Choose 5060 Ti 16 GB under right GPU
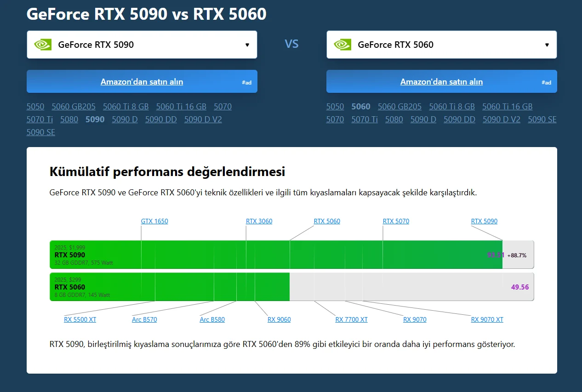Image resolution: width=582 pixels, height=392 pixels. pos(508,107)
